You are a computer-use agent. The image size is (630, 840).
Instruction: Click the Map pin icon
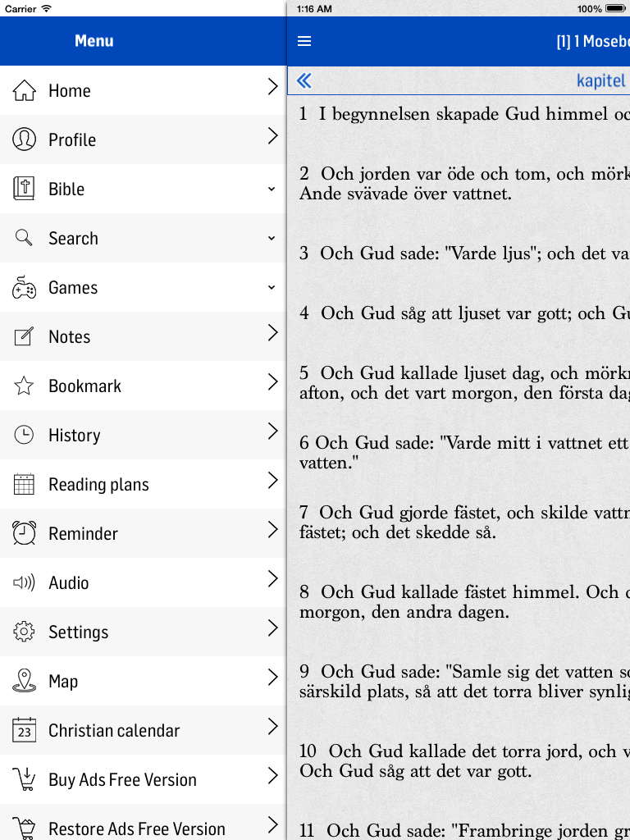coord(25,681)
